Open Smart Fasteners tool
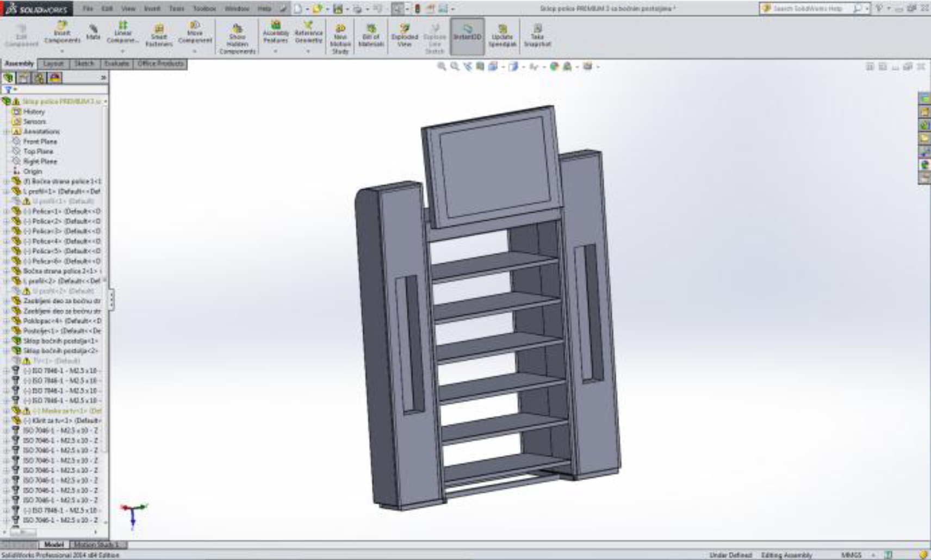 click(x=159, y=35)
